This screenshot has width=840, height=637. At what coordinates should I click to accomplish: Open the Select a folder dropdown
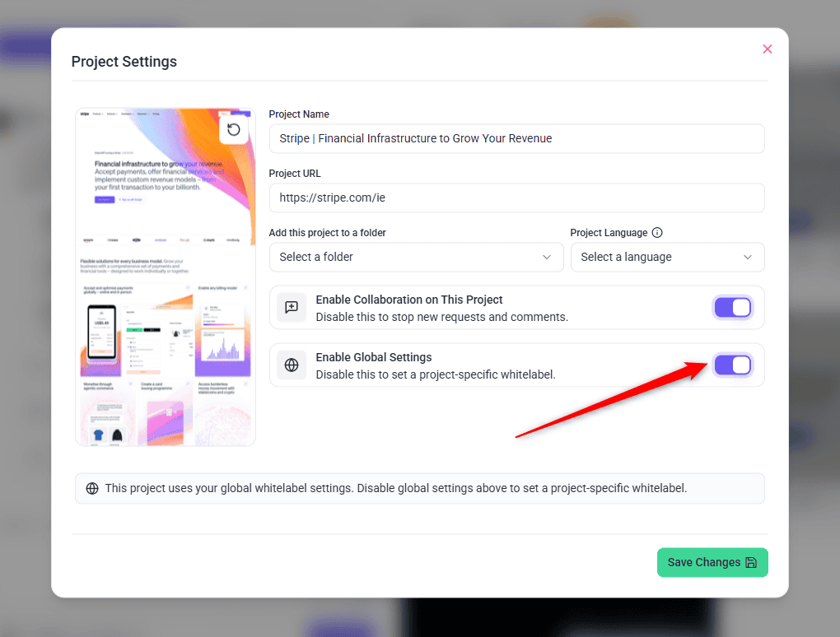click(x=416, y=257)
